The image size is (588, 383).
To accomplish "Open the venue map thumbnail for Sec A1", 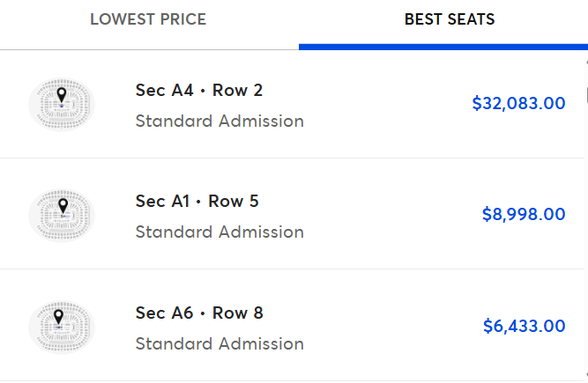I will coord(61,217).
